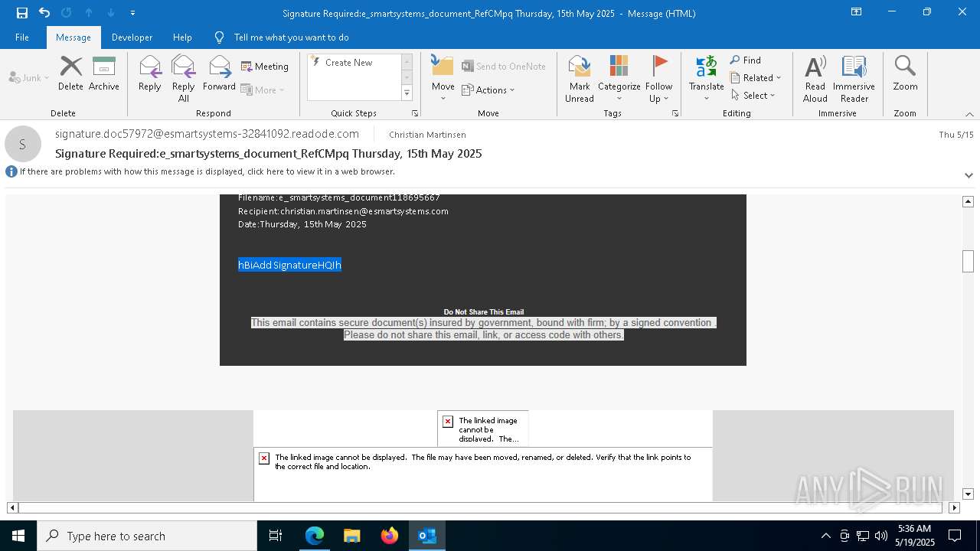Viewport: 980px width, 551px height.
Task: Open the Windows Start menu
Action: [18, 536]
